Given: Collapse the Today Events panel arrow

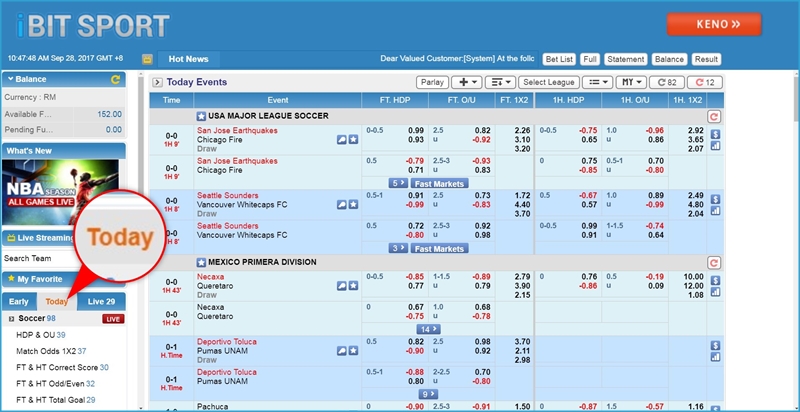Looking at the screenshot, I should [x=157, y=82].
